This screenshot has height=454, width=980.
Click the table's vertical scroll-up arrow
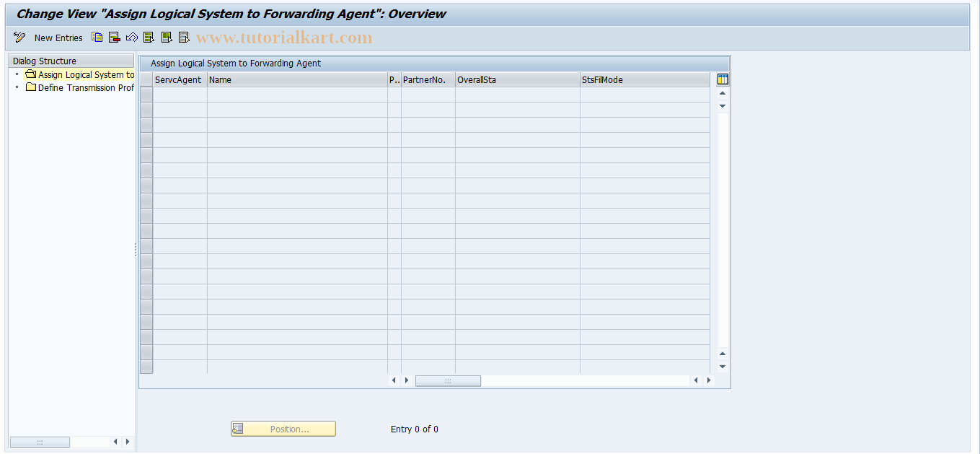(x=722, y=92)
